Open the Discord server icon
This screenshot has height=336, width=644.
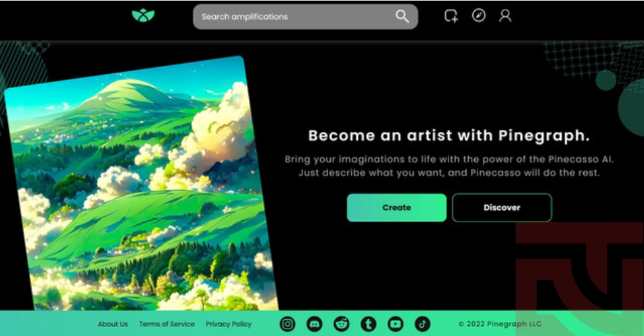pyautogui.click(x=315, y=324)
